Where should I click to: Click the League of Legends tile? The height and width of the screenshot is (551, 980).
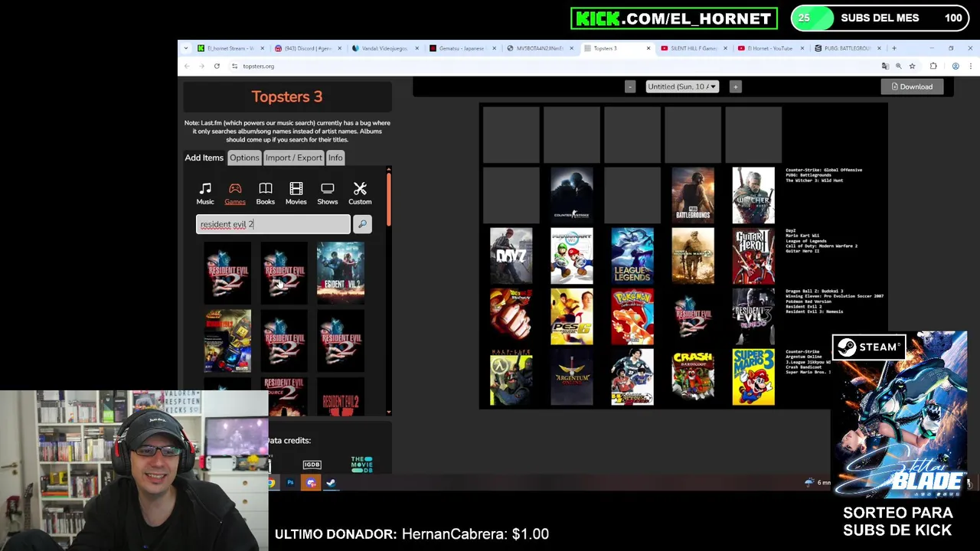[632, 256]
